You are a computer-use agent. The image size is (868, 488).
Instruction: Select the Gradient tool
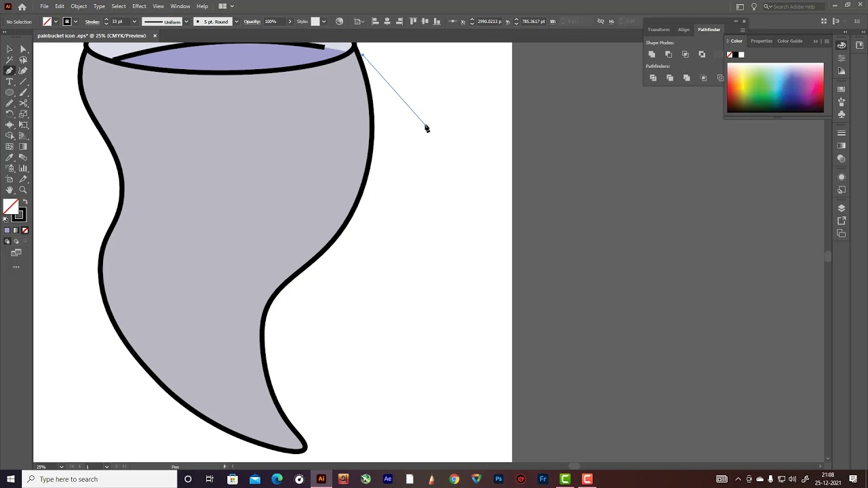tap(23, 146)
